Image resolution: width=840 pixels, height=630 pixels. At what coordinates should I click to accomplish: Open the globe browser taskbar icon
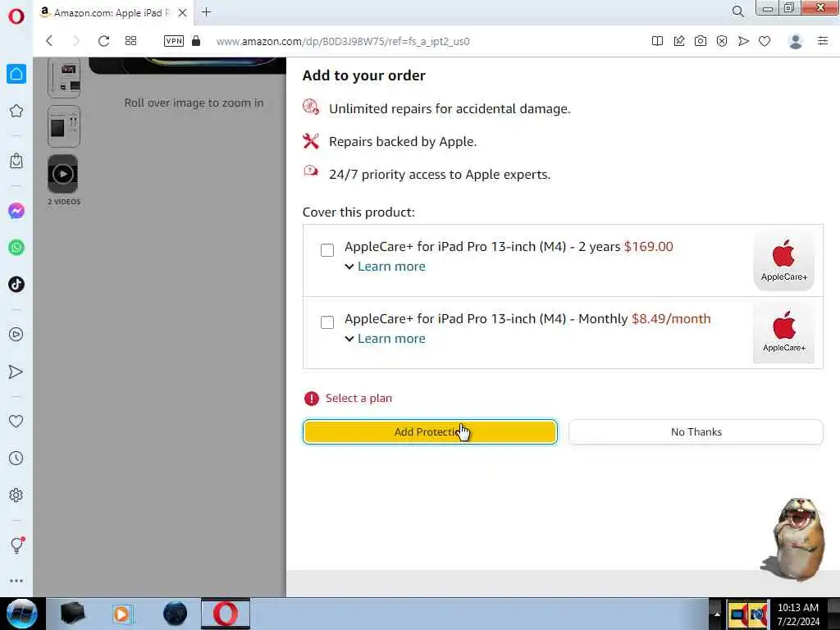176,614
